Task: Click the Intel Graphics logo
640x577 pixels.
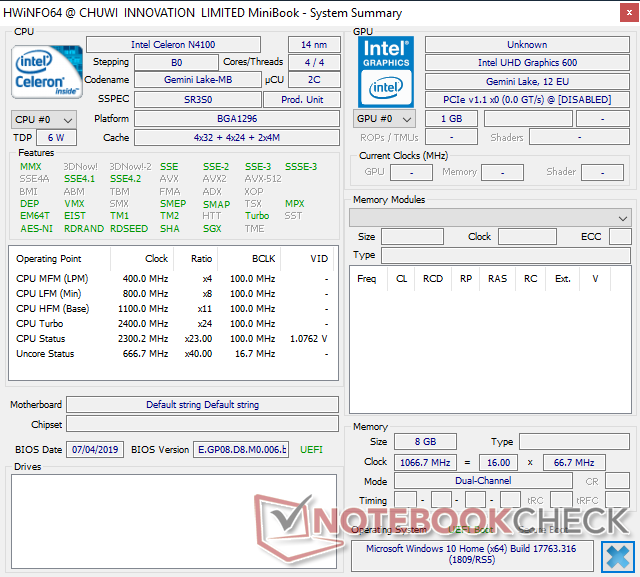Action: tap(386, 72)
